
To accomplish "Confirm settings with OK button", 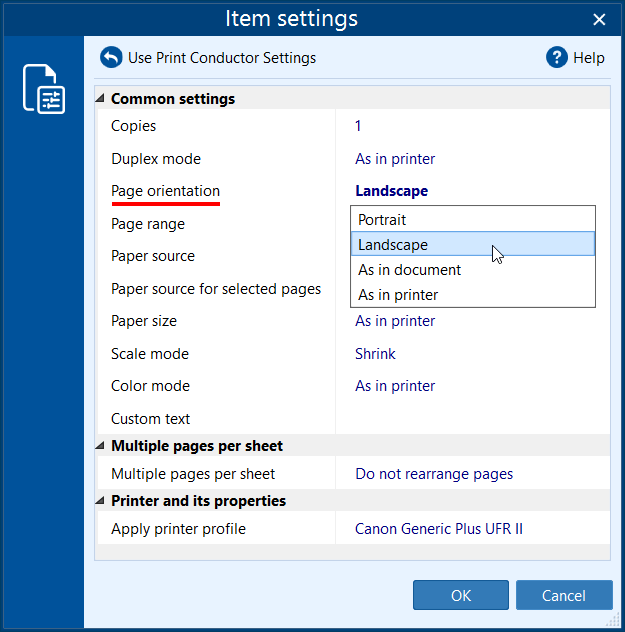I will [461, 595].
